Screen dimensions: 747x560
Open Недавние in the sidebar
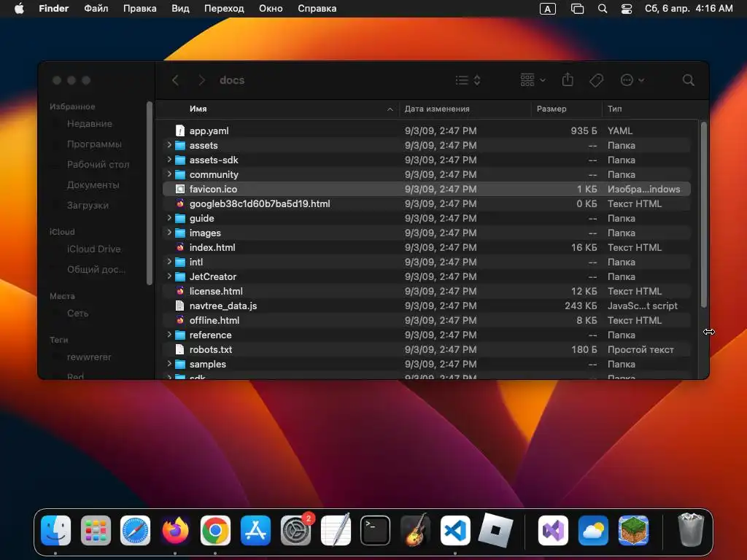coord(90,124)
